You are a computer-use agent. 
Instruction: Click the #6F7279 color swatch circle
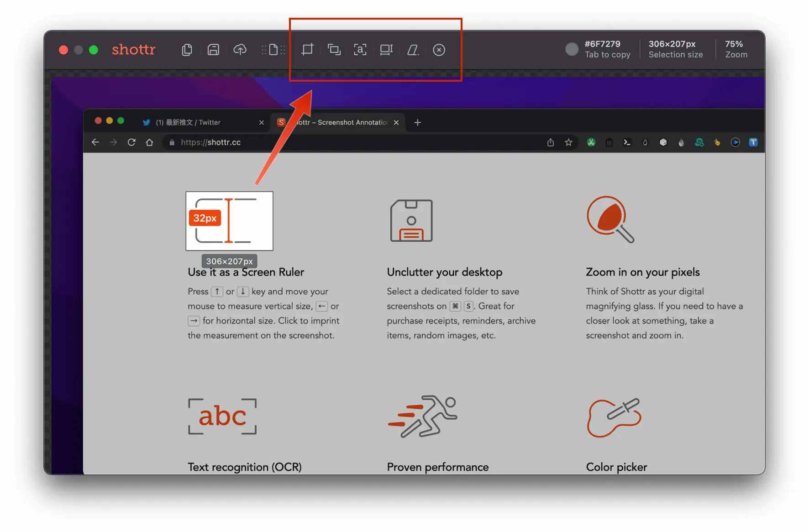(572, 49)
